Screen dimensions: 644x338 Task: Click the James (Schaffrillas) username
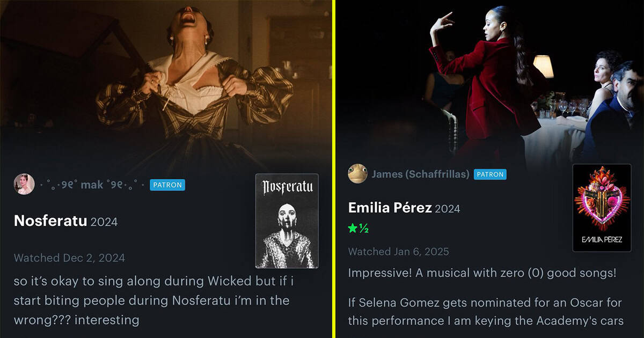point(420,174)
